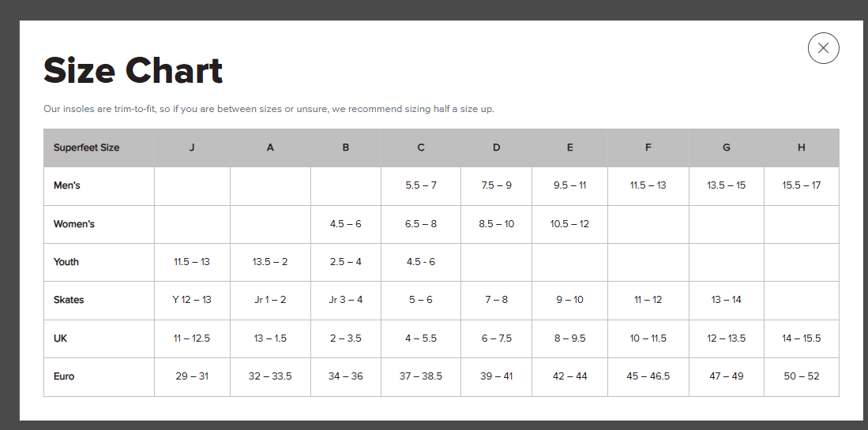
Task: Click Skates size Jr 1 – 2 cell
Action: tap(270, 300)
